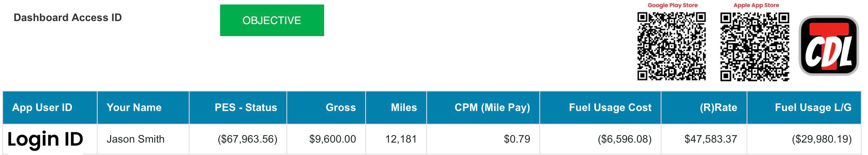Click the App User ID column header
The image size is (868, 155).
[42, 108]
